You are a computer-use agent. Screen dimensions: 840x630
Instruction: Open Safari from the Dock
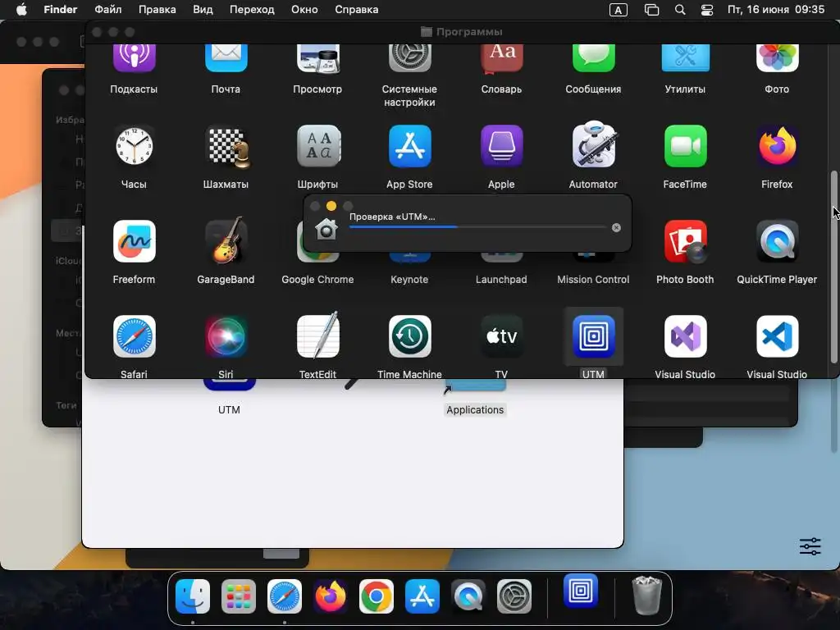285,596
